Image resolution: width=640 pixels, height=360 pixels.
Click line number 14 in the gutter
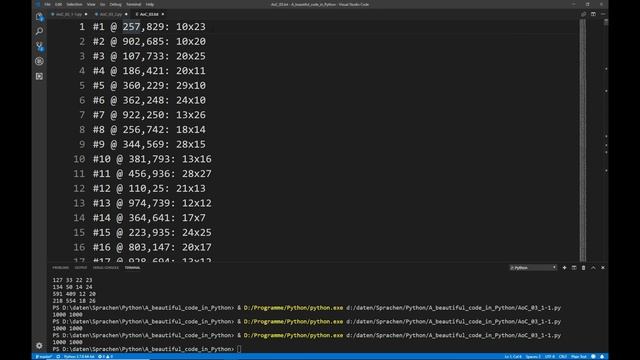(x=79, y=218)
